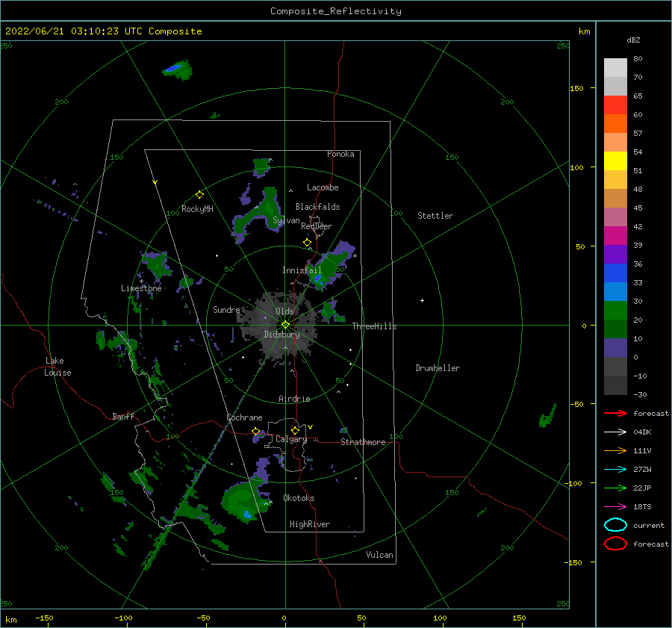Click the cyan 27ZW arrow icon

[x=615, y=470]
